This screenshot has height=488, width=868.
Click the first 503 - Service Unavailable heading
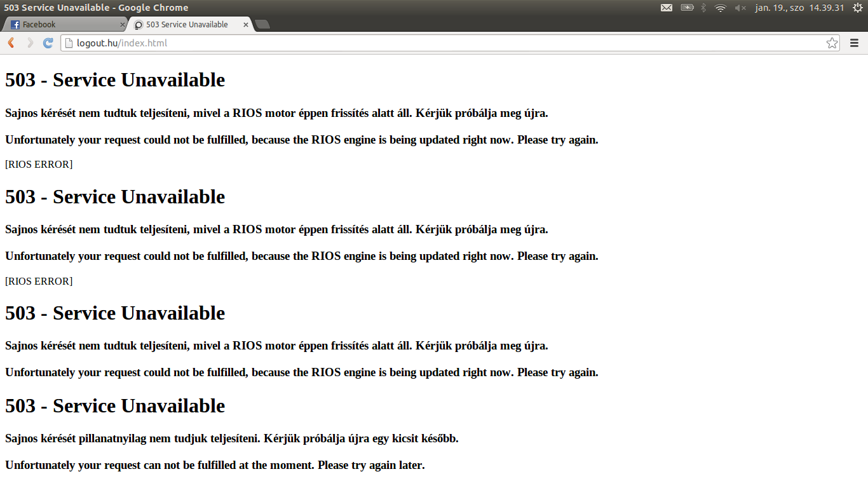[115, 80]
